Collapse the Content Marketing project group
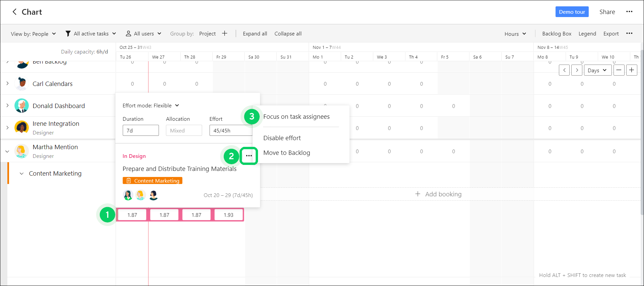644x286 pixels. pos(21,174)
